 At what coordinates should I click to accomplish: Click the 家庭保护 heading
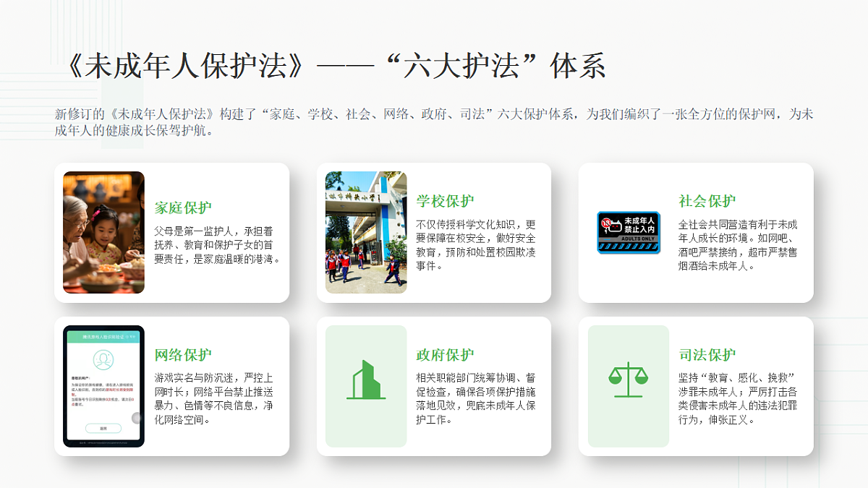click(x=183, y=208)
